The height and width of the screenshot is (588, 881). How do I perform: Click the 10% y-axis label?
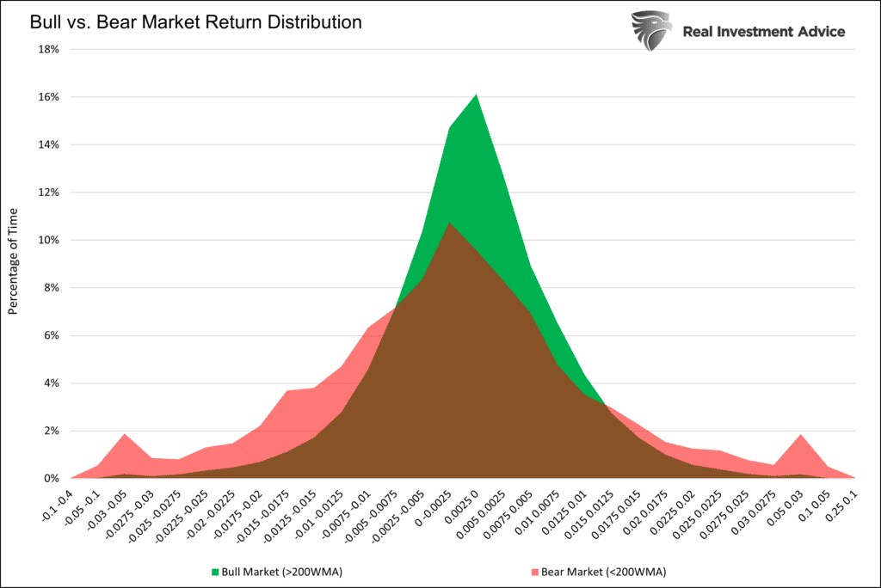pos(48,241)
